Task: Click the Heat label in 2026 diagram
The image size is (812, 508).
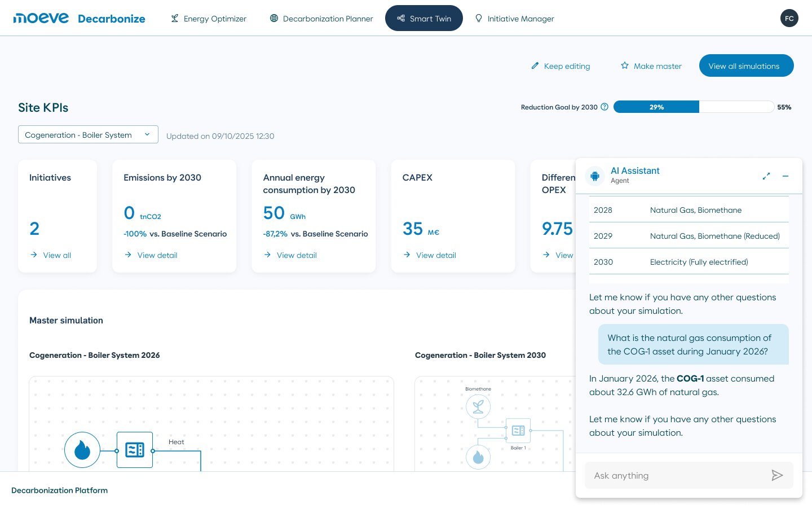Action: [176, 442]
